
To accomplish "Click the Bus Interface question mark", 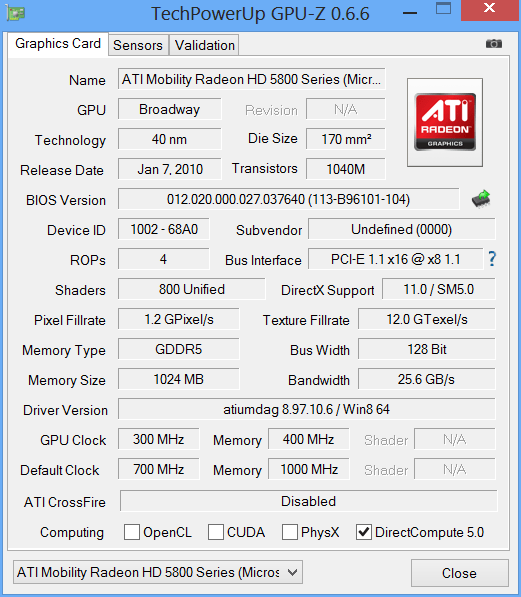I will (492, 259).
